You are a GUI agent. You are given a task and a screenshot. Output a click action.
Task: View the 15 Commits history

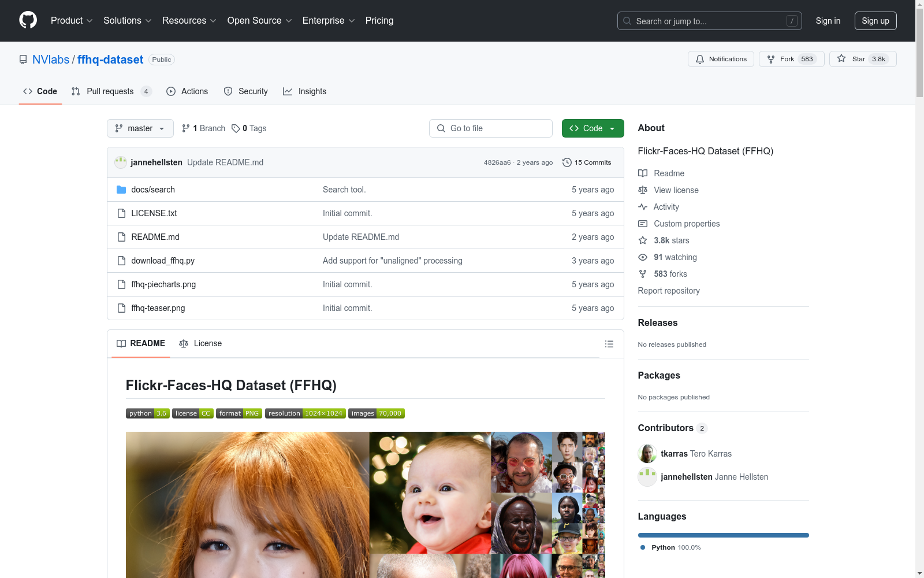point(587,162)
